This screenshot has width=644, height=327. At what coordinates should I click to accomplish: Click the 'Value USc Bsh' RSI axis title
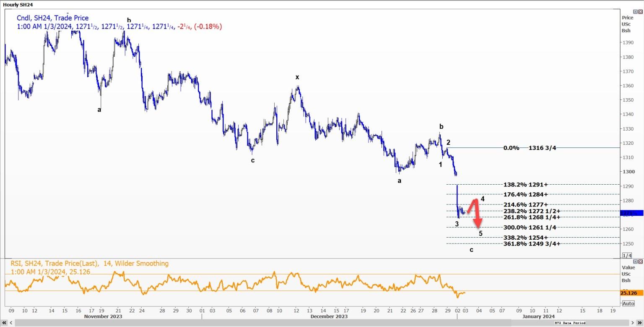[x=628, y=273]
